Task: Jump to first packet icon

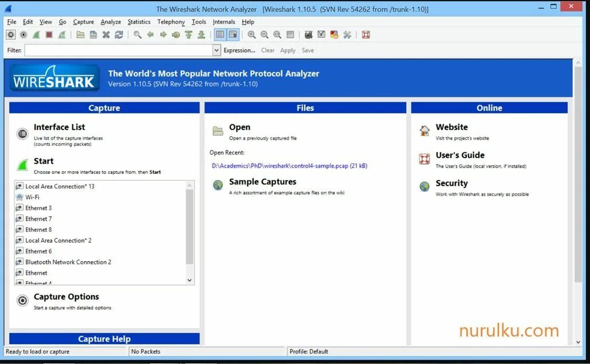Action: (x=188, y=35)
